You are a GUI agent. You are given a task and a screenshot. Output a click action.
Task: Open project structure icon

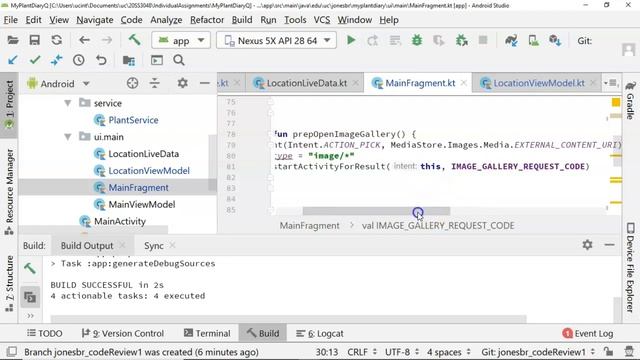click(129, 60)
